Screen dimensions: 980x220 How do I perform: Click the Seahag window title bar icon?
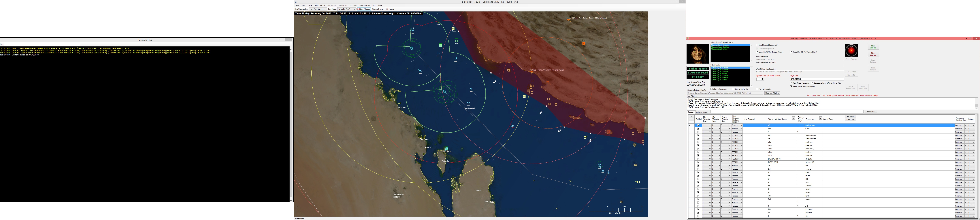tap(687, 39)
